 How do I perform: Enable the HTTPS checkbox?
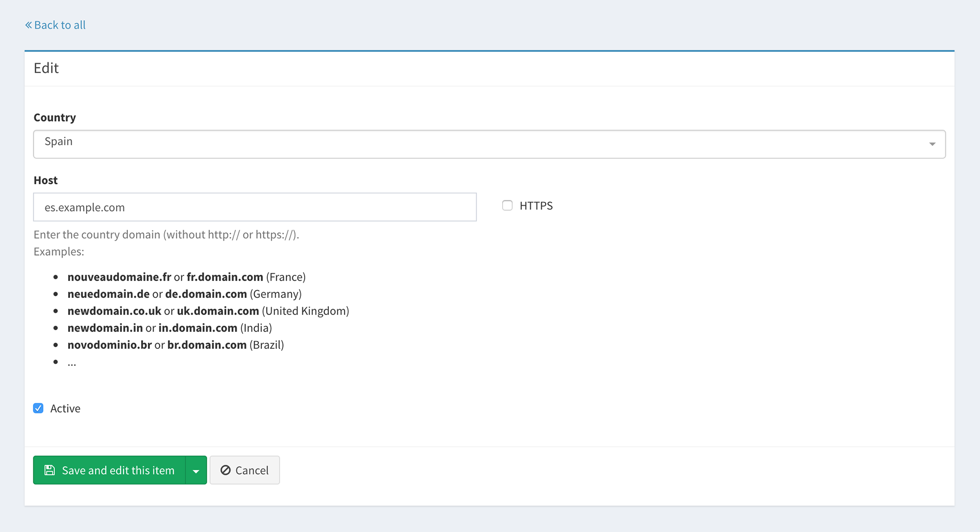click(507, 206)
